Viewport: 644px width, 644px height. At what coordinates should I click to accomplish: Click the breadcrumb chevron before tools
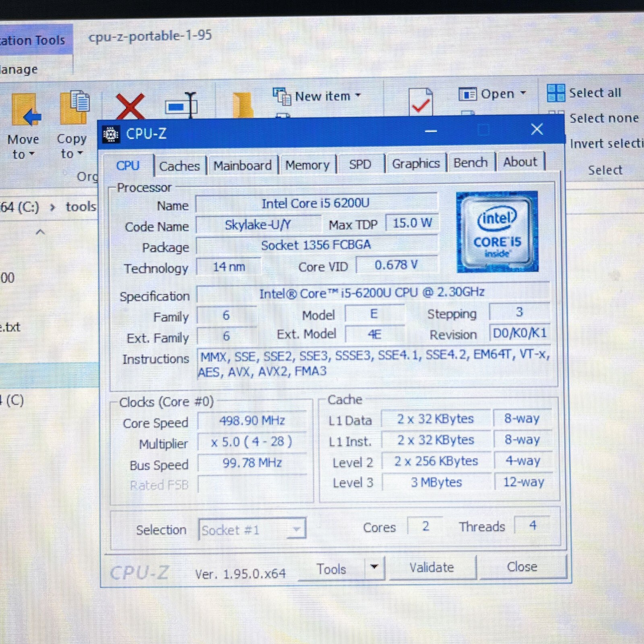click(52, 208)
